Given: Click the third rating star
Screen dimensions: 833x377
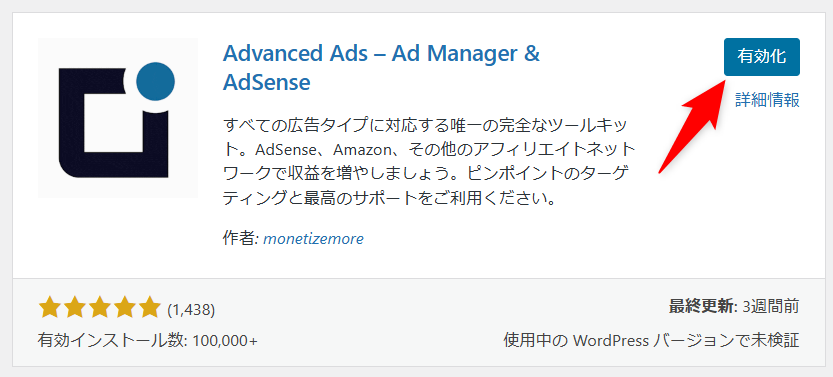Looking at the screenshot, I should pyautogui.click(x=99, y=307).
